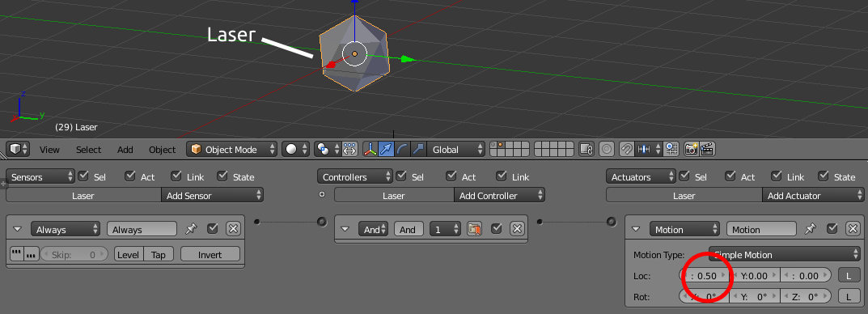Toggle the 3D manipulator widget

(370, 150)
